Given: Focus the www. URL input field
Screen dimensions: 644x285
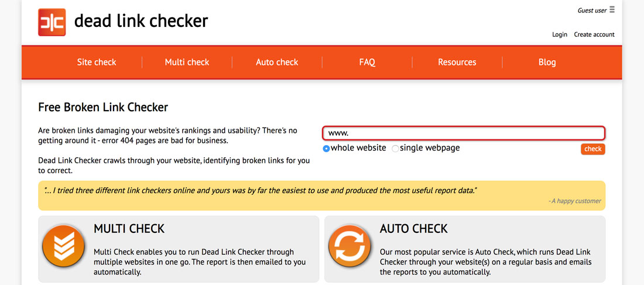Looking at the screenshot, I should (x=464, y=133).
